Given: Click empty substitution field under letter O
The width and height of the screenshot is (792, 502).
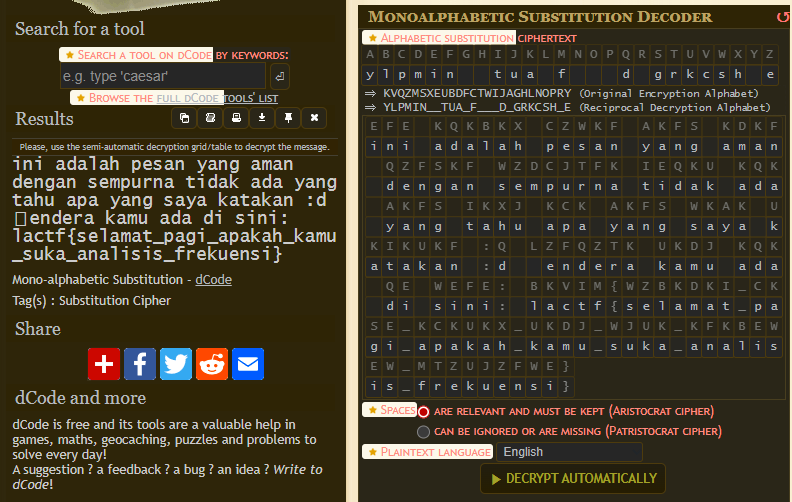Looking at the screenshot, I should [x=593, y=75].
